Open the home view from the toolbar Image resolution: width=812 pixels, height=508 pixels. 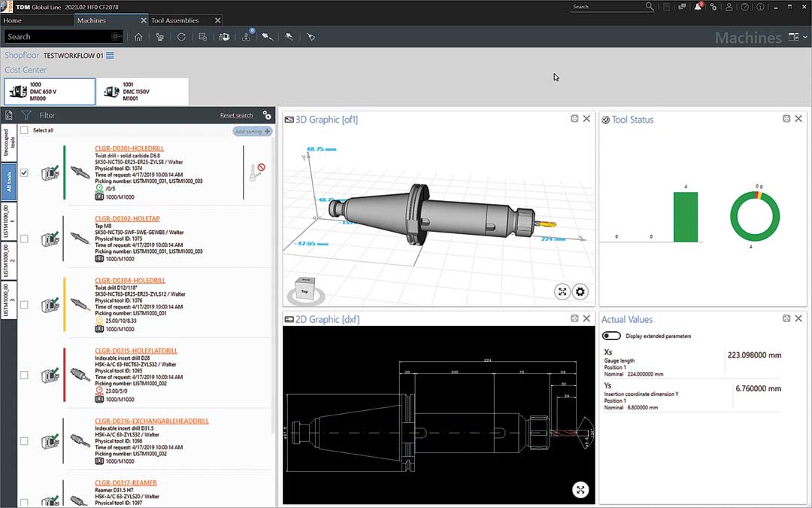pyautogui.click(x=138, y=37)
